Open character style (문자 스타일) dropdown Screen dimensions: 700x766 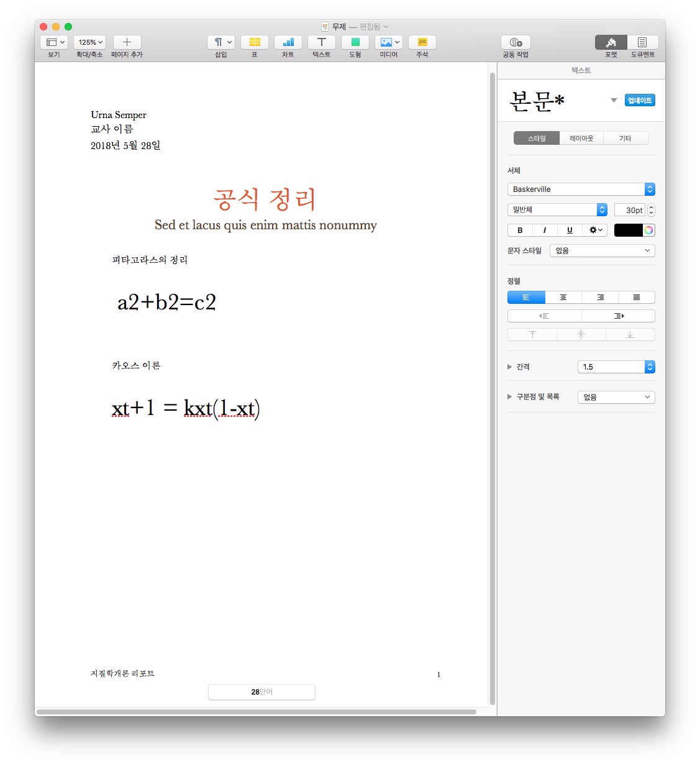click(602, 250)
